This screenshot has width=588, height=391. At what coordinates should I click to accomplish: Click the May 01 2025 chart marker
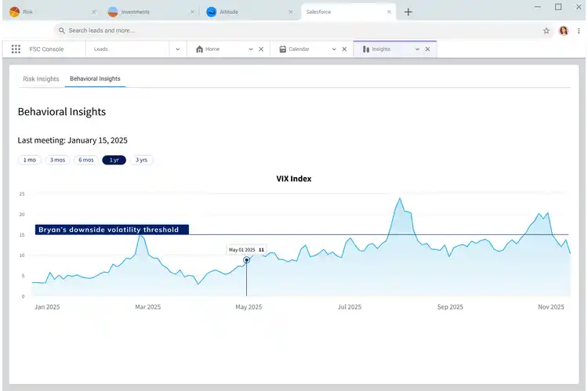click(246, 260)
